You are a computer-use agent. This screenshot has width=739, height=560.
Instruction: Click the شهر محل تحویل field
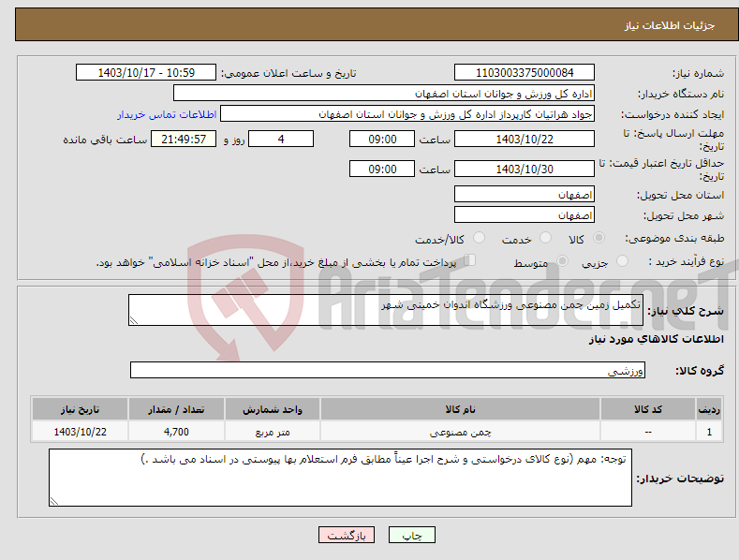(525, 215)
